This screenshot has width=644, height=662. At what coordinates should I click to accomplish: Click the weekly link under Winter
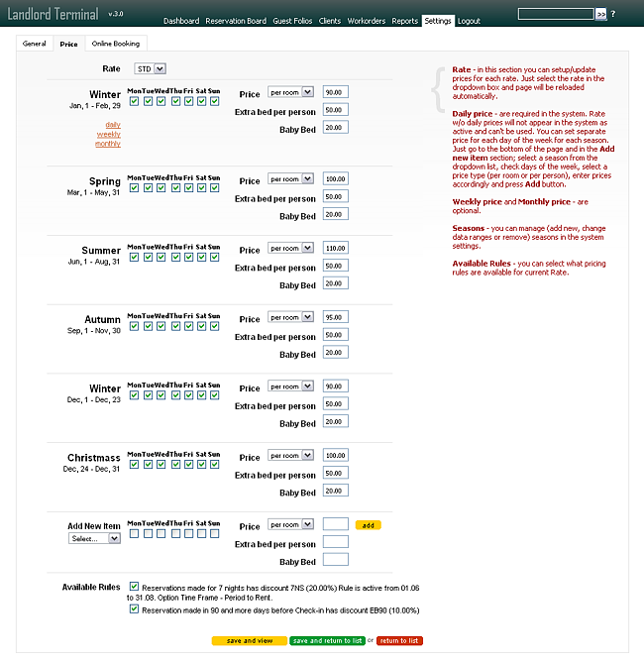(109, 134)
